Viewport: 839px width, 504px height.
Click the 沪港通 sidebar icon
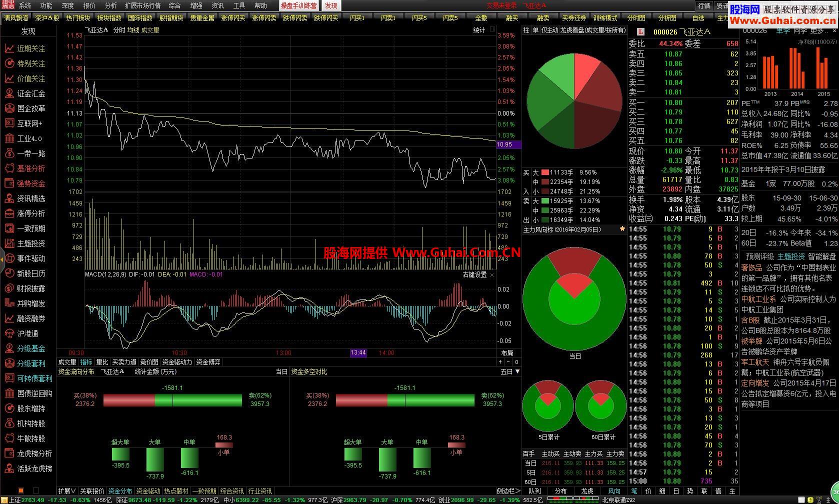pos(9,333)
